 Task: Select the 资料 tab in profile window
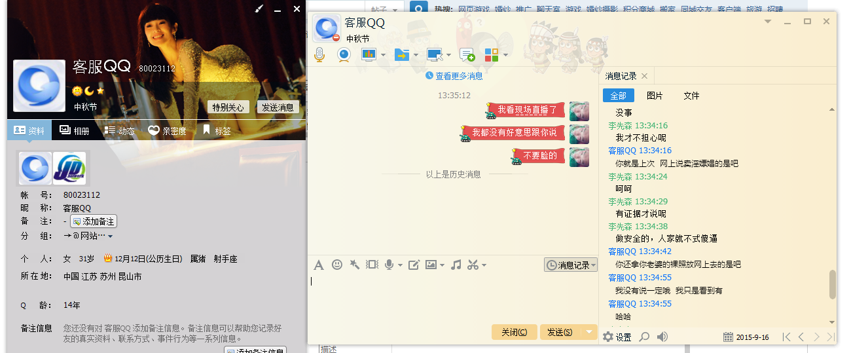(29, 130)
